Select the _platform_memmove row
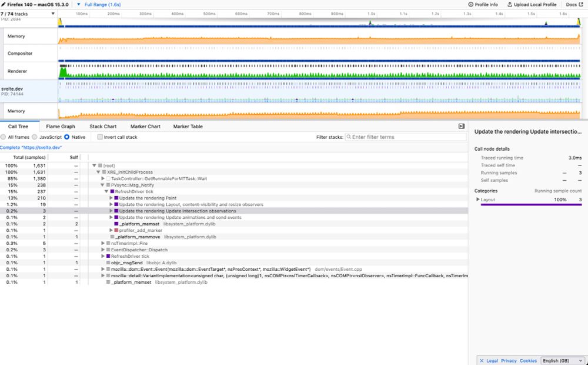Image resolution: width=588 pixels, height=365 pixels. 234,237
